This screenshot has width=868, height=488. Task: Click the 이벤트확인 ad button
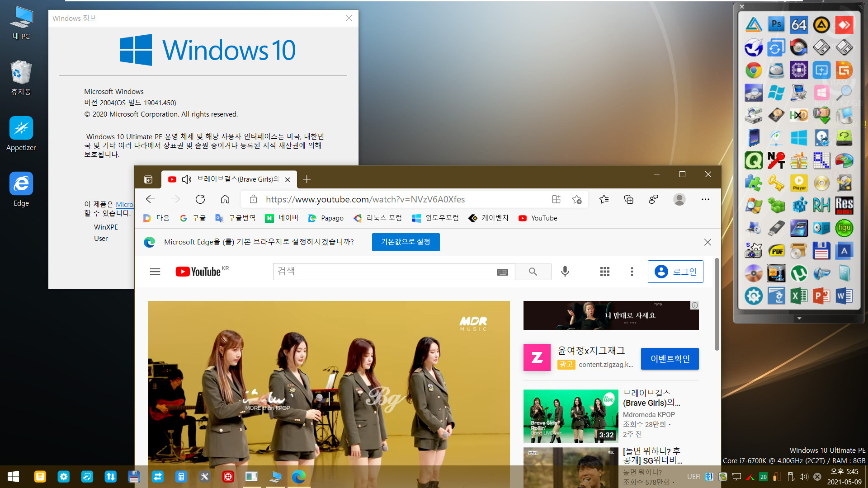(x=670, y=359)
